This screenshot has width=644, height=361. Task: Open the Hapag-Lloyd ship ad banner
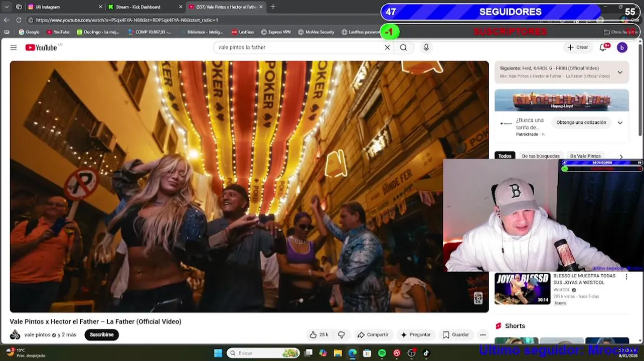(561, 100)
